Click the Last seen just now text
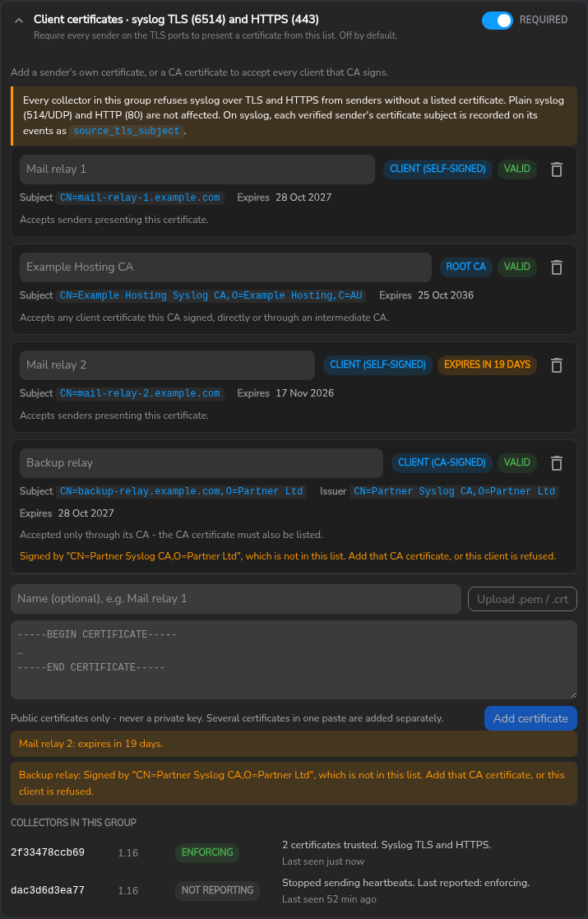 323,861
